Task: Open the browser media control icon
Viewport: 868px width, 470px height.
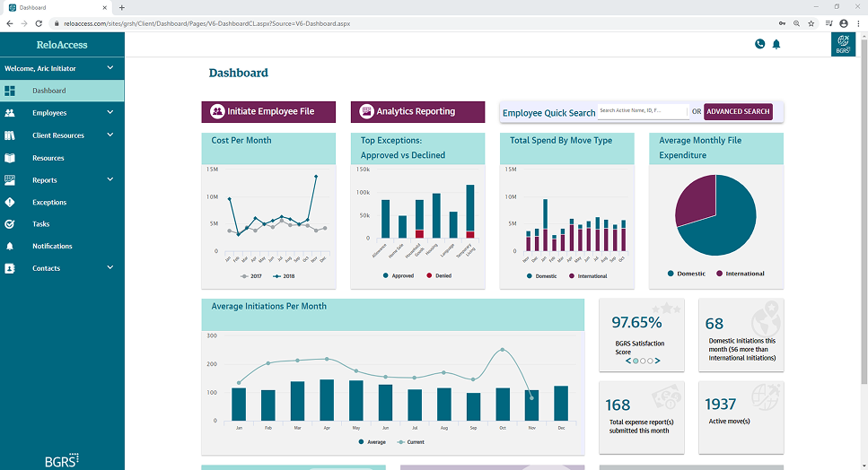Action: 829,23
